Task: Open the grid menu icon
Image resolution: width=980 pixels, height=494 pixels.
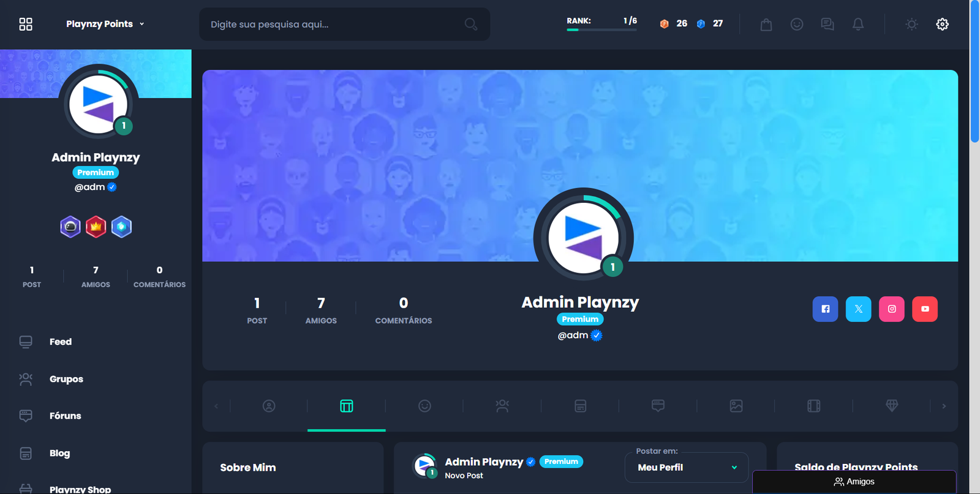Action: 26,25
